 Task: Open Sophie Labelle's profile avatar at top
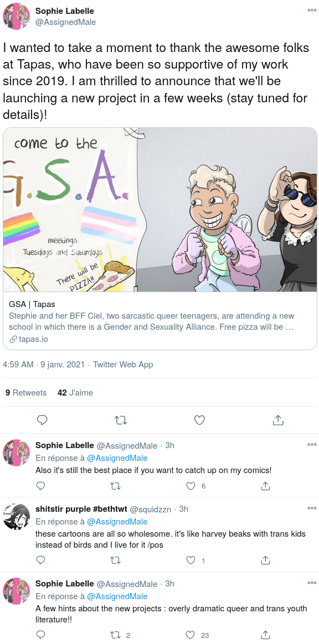(17, 16)
